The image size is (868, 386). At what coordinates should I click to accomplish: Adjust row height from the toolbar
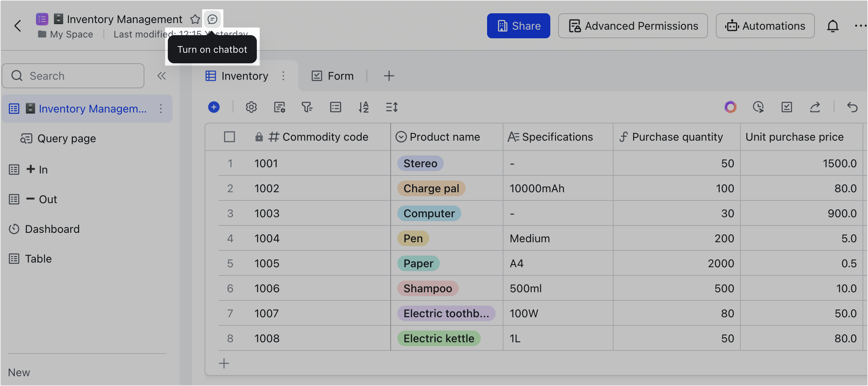391,107
